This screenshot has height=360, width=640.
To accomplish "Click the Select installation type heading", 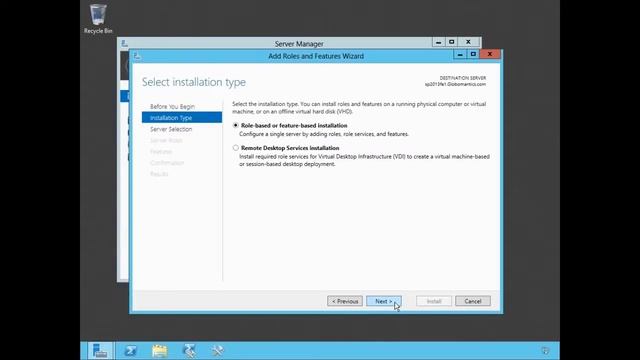I will click(194, 82).
